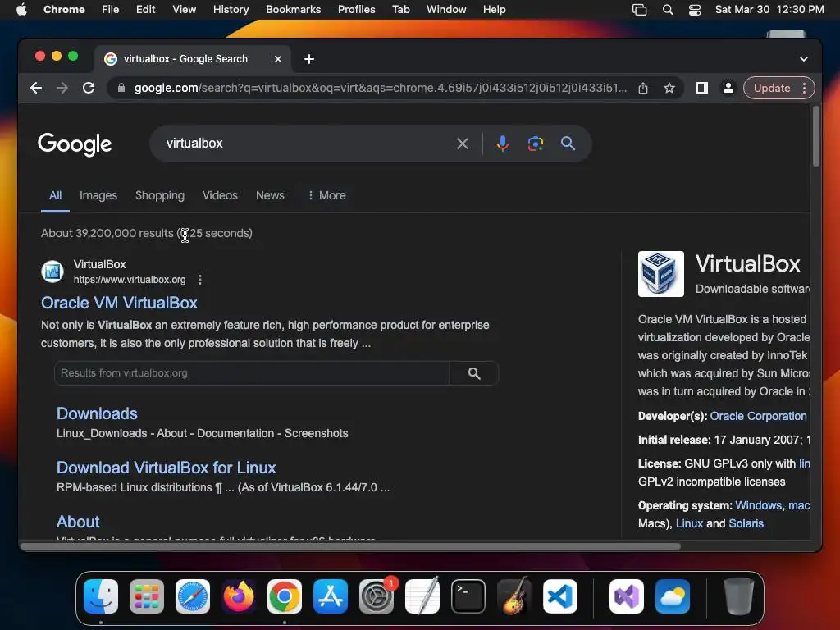Start voice search with the microphone

(503, 144)
